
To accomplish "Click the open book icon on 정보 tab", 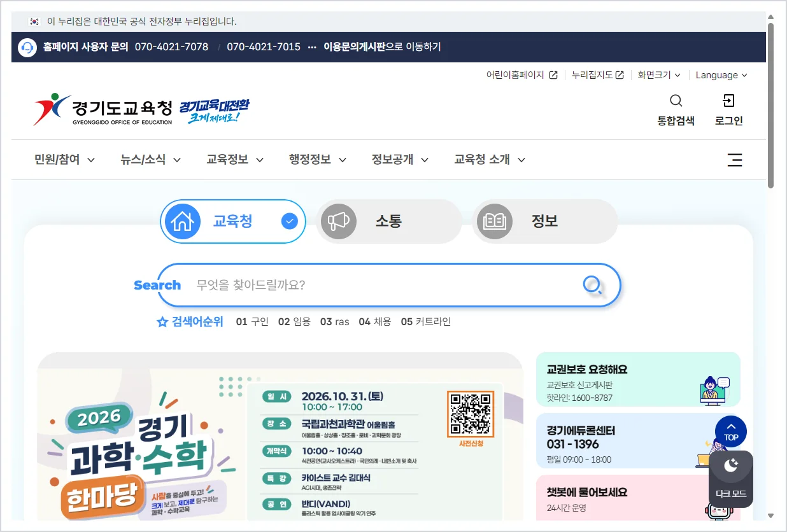I will click(x=495, y=221).
